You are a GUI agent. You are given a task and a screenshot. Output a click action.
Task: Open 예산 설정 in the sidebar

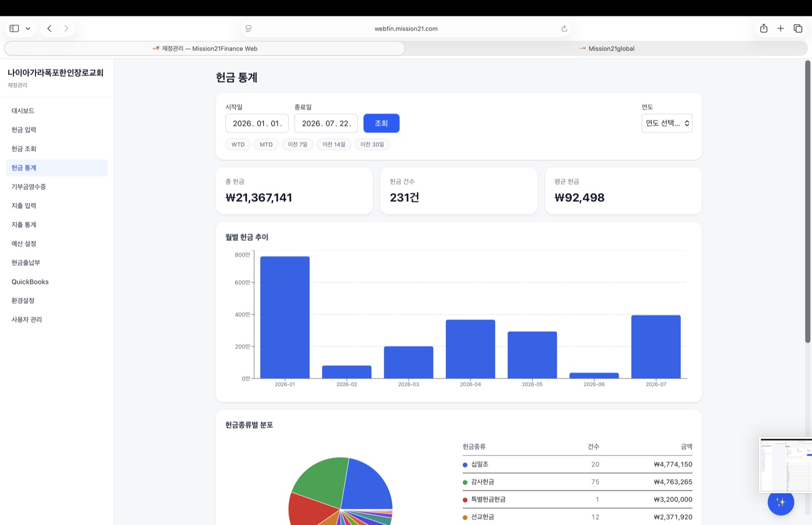[57, 243]
